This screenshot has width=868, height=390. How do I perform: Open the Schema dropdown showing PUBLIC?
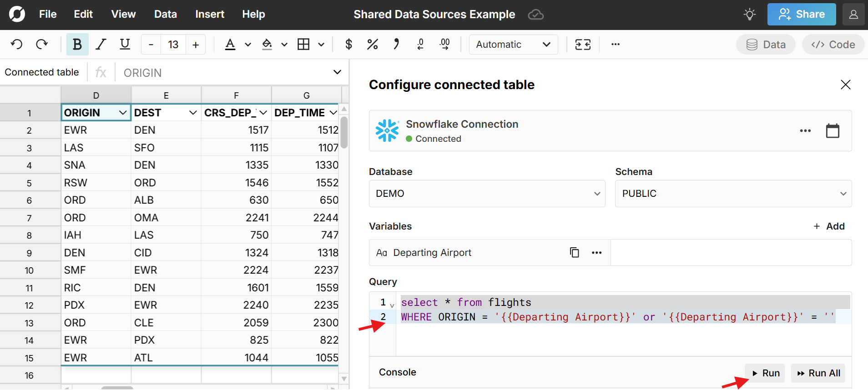coord(733,194)
